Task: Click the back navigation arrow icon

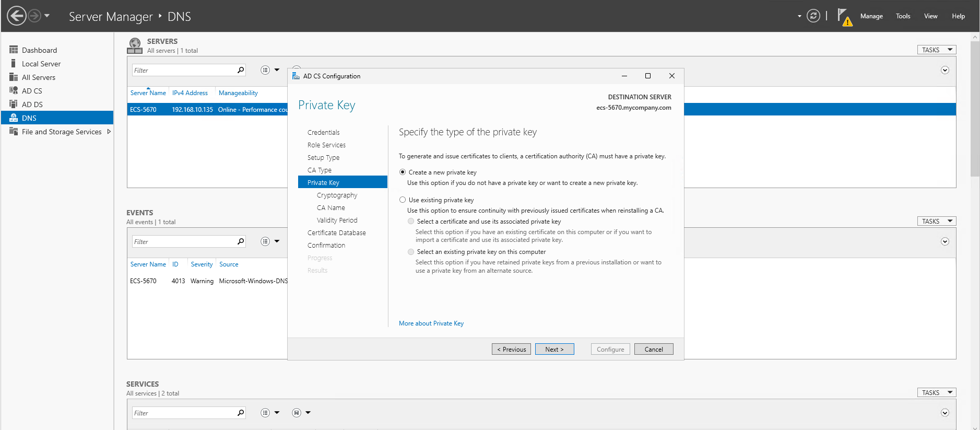Action: click(17, 16)
